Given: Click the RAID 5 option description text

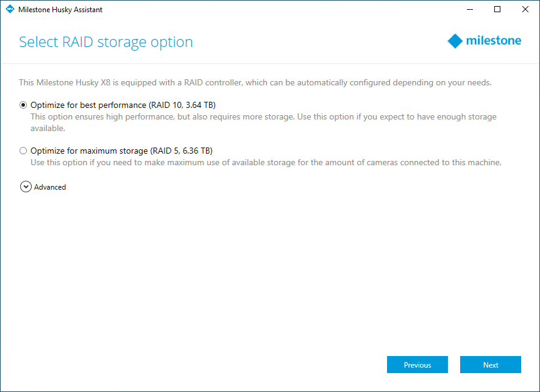Looking at the screenshot, I should coord(266,162).
